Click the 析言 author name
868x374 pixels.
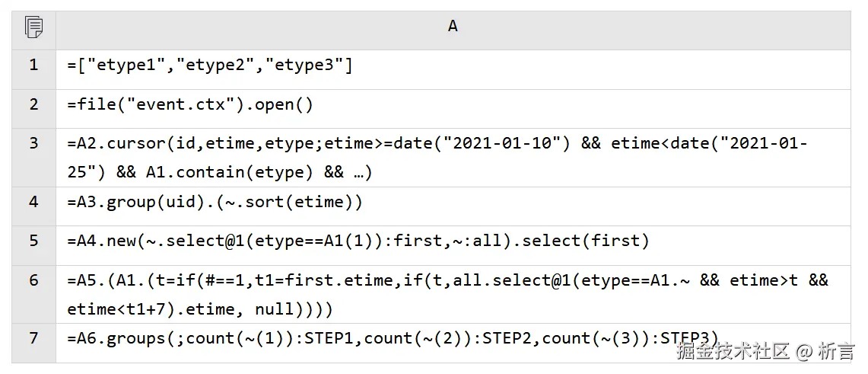click(x=835, y=352)
